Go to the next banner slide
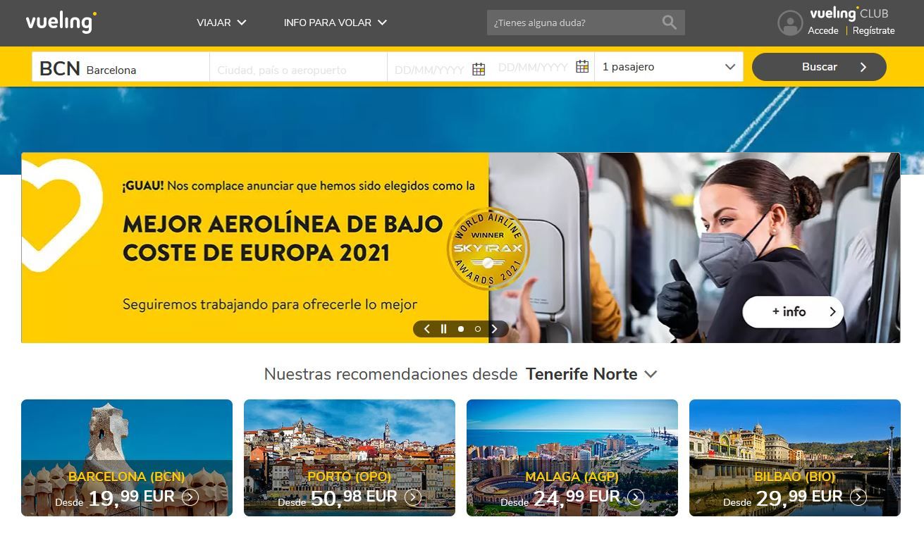The width and height of the screenshot is (924, 560). coord(495,329)
